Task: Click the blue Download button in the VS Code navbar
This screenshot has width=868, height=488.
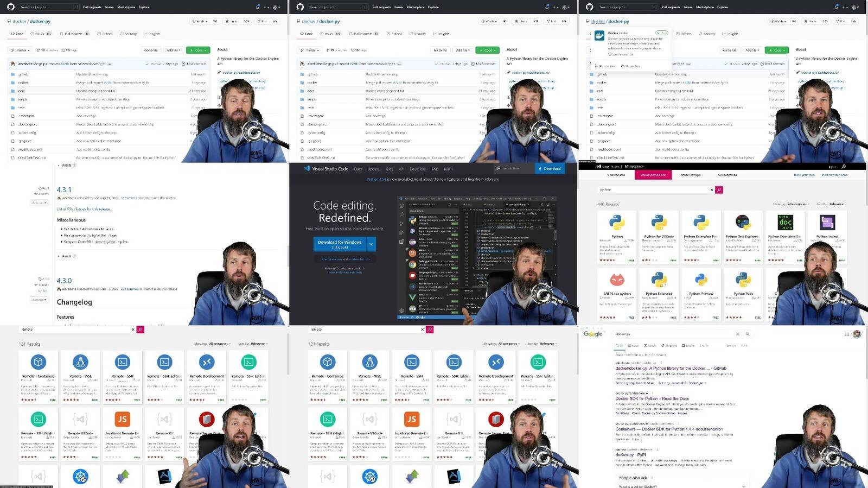Action: pyautogui.click(x=550, y=169)
